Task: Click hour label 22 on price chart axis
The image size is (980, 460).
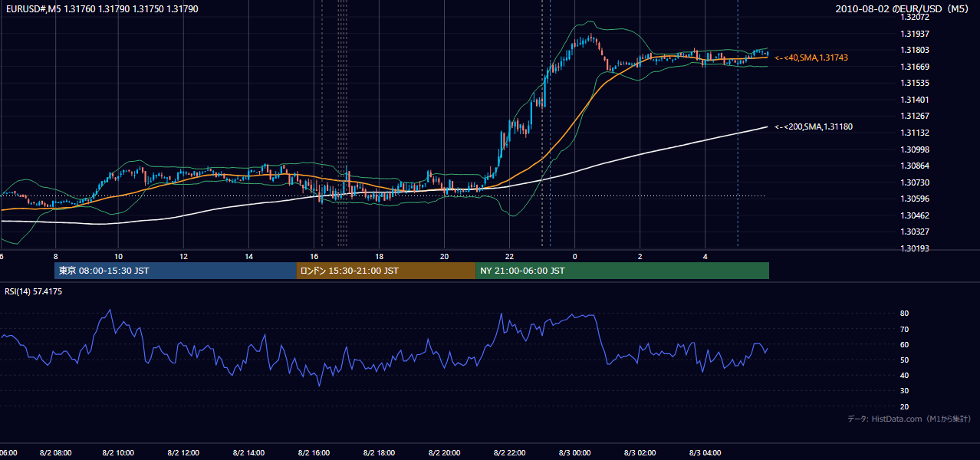Action: pos(510,256)
